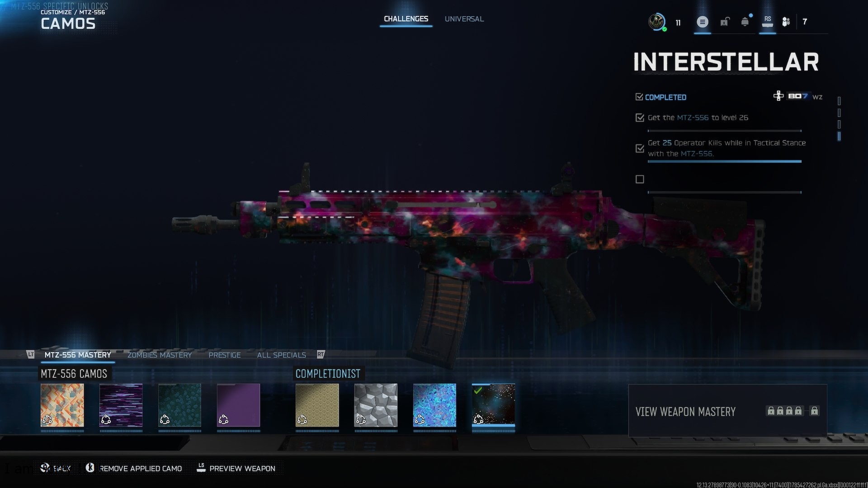Click the top scroll indicator segment
The width and height of the screenshot is (868, 488).
pyautogui.click(x=839, y=101)
